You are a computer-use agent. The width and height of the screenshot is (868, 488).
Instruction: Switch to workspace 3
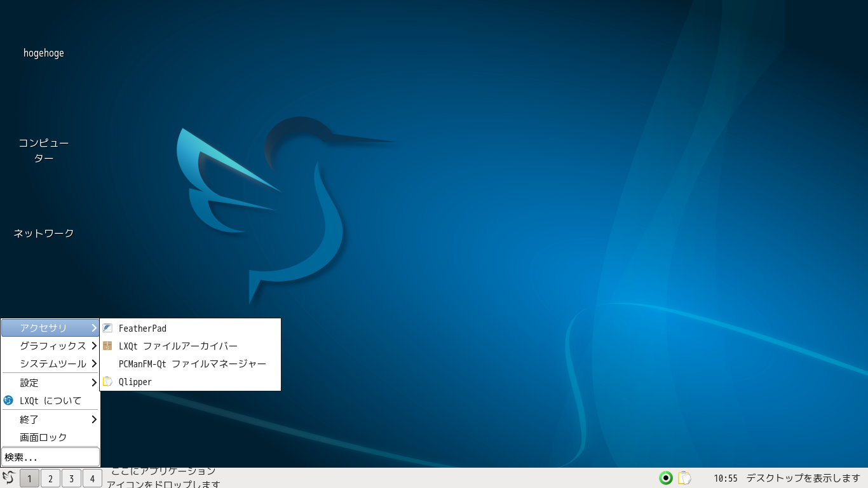71,478
